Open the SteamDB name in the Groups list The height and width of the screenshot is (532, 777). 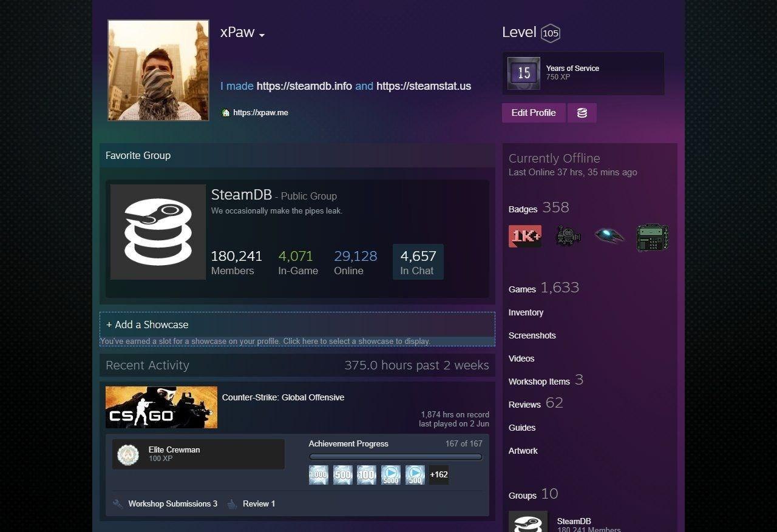point(574,521)
